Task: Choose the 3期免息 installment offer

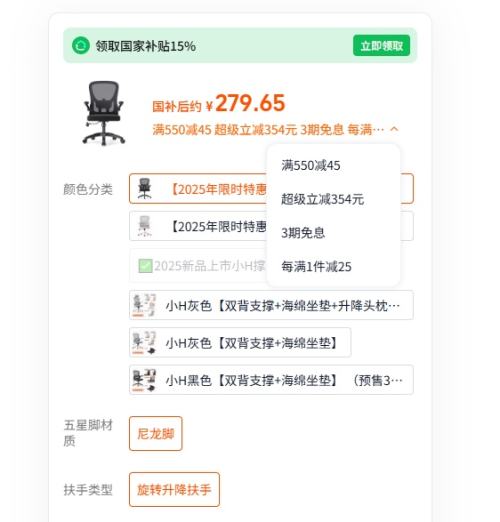Action: [303, 233]
